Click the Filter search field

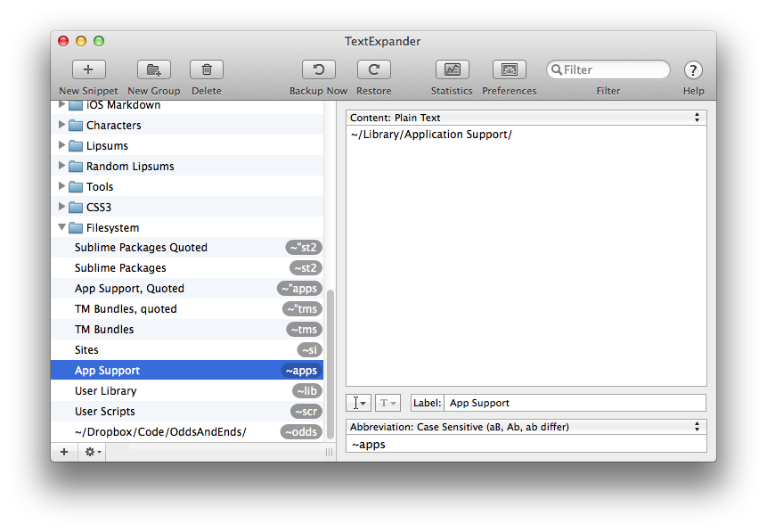click(608, 70)
